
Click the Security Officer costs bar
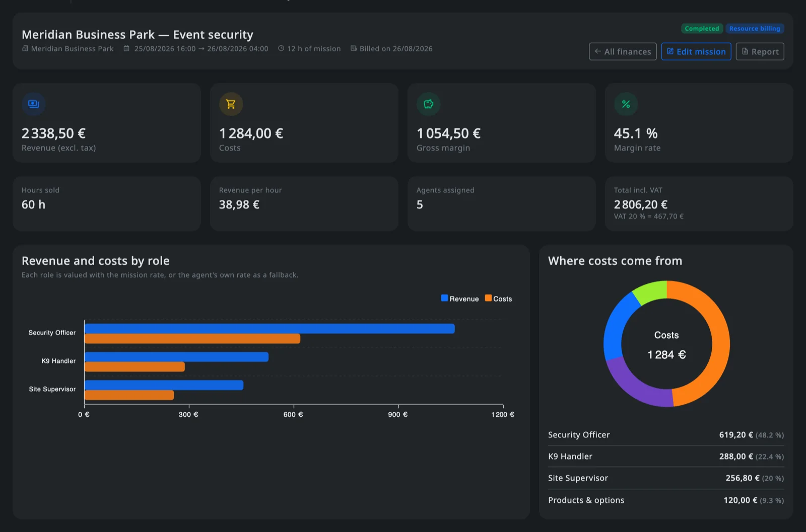pyautogui.click(x=192, y=339)
